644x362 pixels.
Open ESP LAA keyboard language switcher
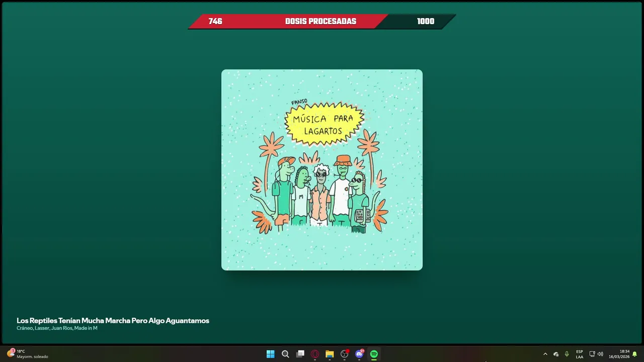pos(580,354)
